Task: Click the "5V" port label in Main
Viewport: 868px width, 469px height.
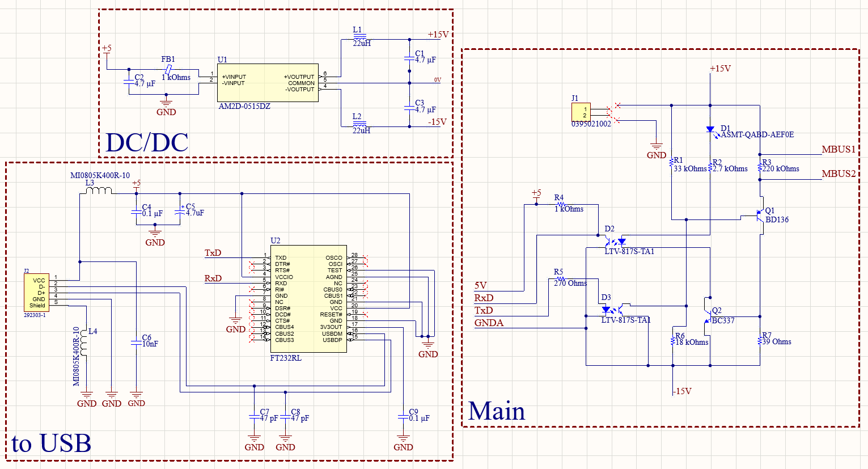Action: [x=480, y=285]
